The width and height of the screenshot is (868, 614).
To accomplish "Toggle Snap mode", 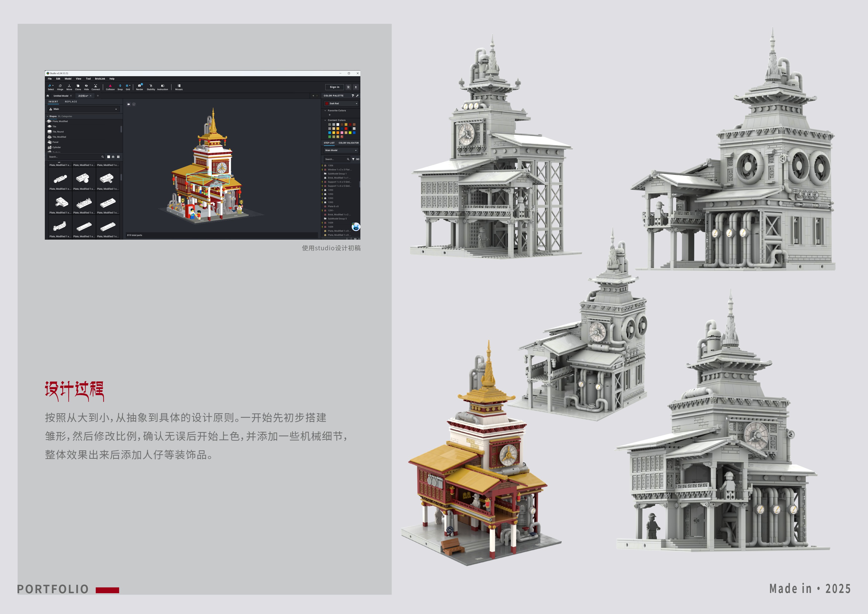I will coord(120,87).
